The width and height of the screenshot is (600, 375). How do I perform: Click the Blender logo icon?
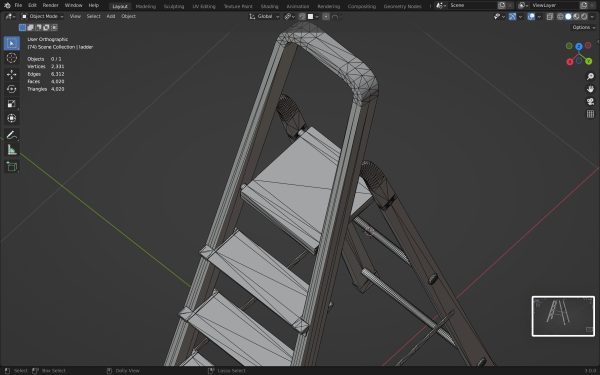[7, 5]
